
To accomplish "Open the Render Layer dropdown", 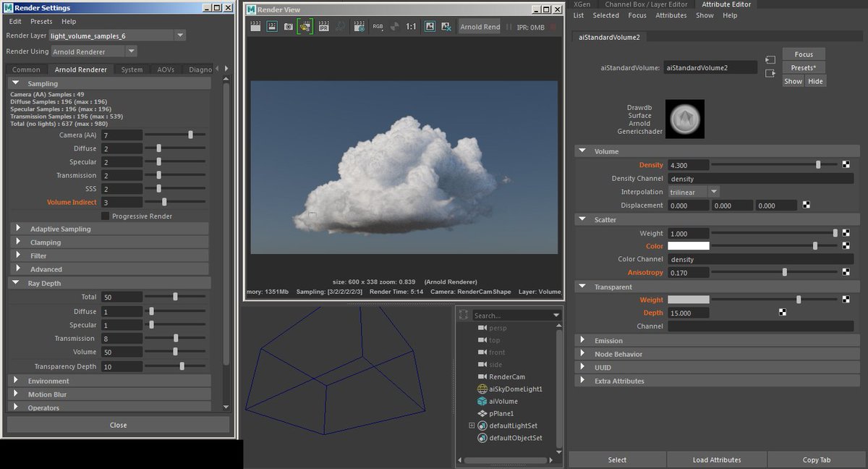I will coord(180,35).
